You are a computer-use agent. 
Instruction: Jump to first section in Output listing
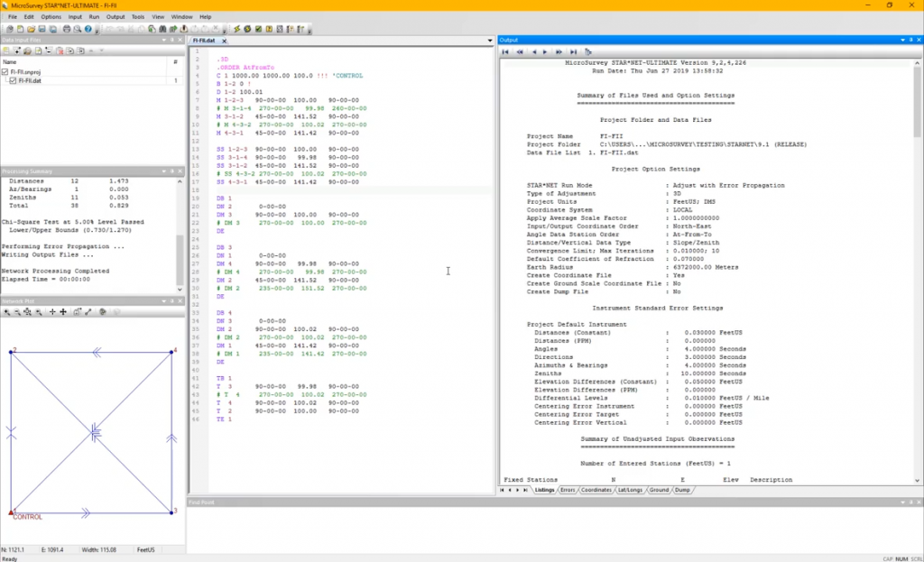coord(505,51)
